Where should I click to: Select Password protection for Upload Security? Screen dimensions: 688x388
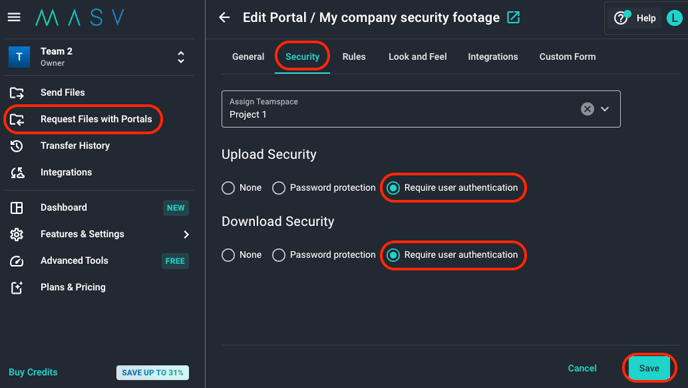coord(279,188)
